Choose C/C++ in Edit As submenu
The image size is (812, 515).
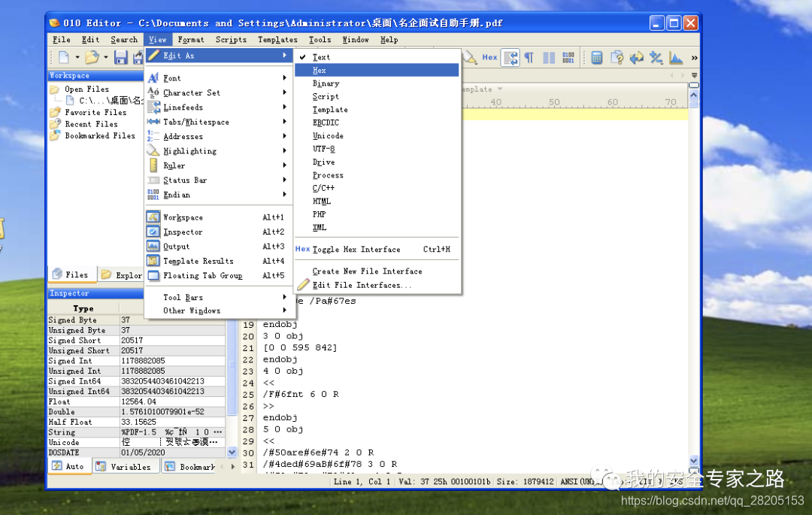tap(377, 188)
